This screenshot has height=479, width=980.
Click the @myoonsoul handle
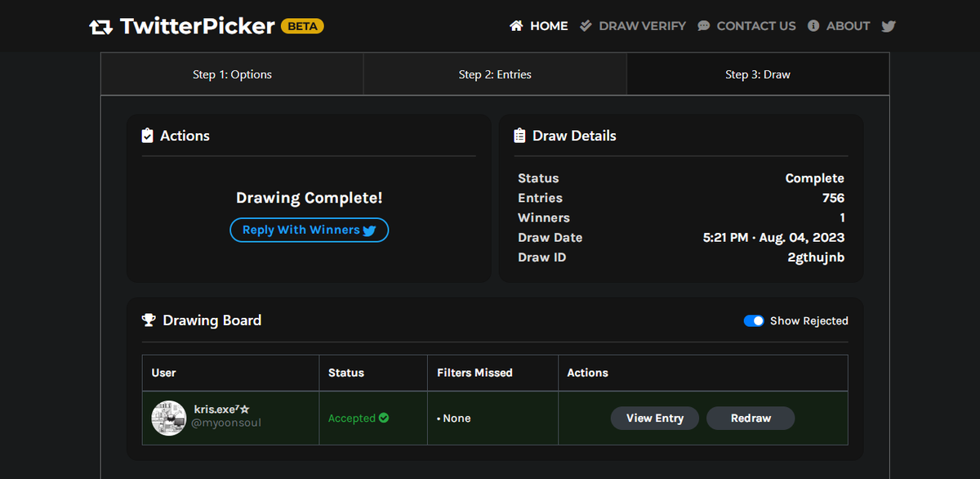pyautogui.click(x=228, y=423)
